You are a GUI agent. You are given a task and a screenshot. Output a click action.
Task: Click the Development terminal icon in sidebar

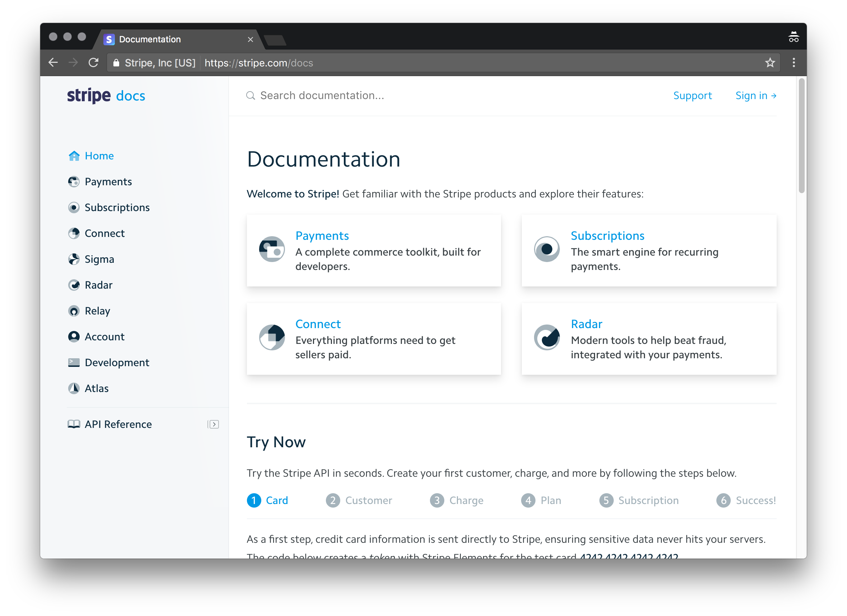[x=74, y=362]
